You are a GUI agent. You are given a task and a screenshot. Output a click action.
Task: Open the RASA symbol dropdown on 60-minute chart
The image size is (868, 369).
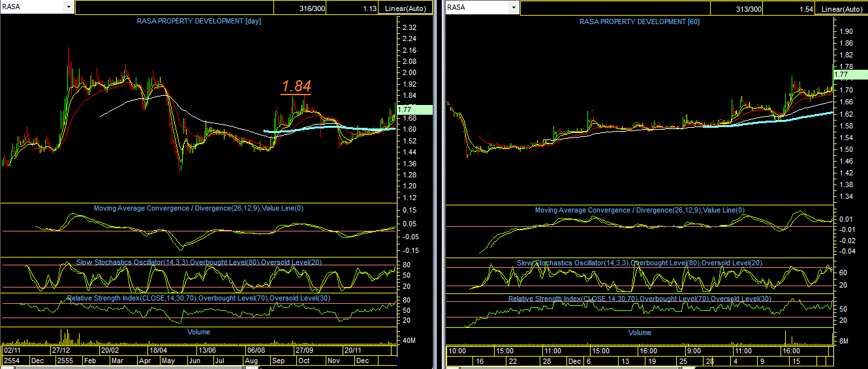pos(514,7)
